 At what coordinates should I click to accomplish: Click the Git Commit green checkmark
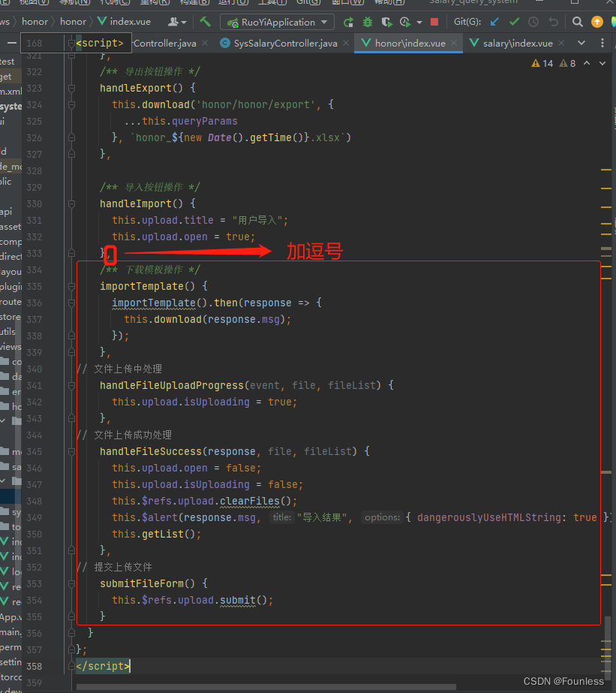[x=514, y=22]
